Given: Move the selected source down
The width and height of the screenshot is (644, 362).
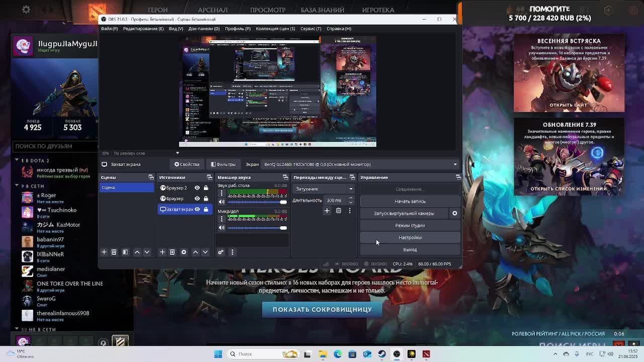Looking at the screenshot, I should click(x=205, y=252).
